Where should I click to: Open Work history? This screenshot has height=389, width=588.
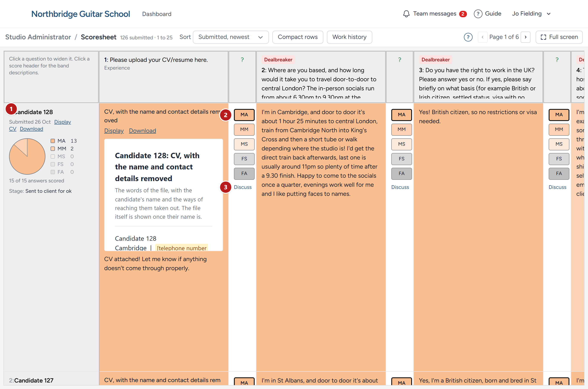click(x=349, y=37)
